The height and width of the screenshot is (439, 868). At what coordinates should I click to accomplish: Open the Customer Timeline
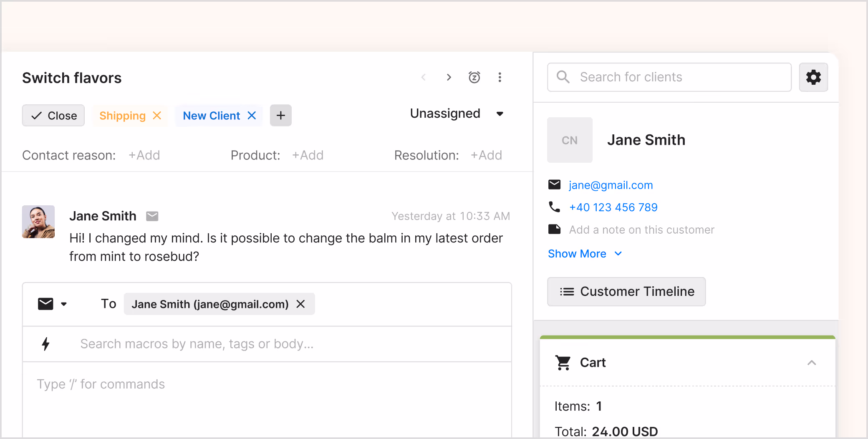click(626, 291)
